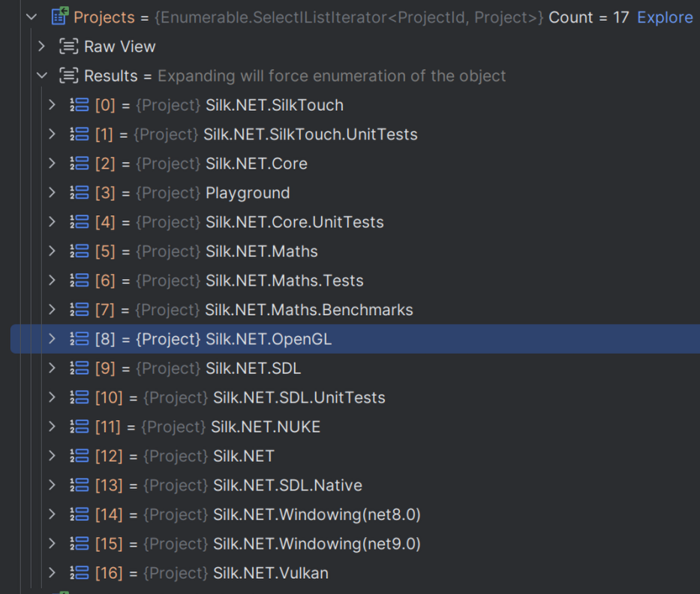The width and height of the screenshot is (700, 594).
Task: Click the Results node icon
Action: pyautogui.click(x=68, y=76)
